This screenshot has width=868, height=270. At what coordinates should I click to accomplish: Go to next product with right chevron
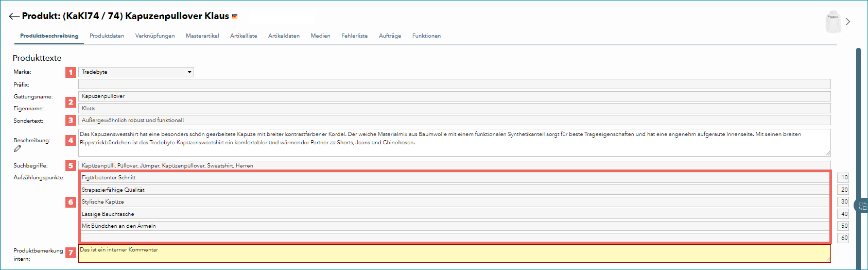click(x=848, y=22)
